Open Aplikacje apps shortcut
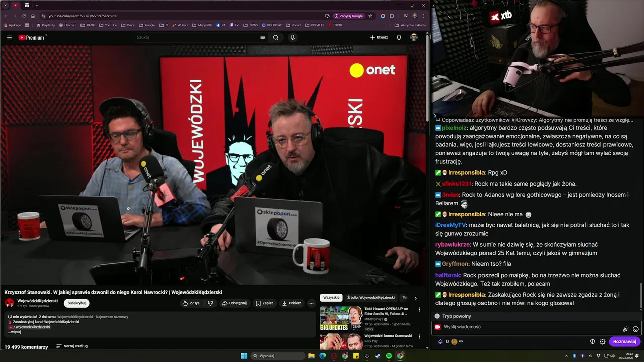This screenshot has width=644, height=362. click(12, 25)
